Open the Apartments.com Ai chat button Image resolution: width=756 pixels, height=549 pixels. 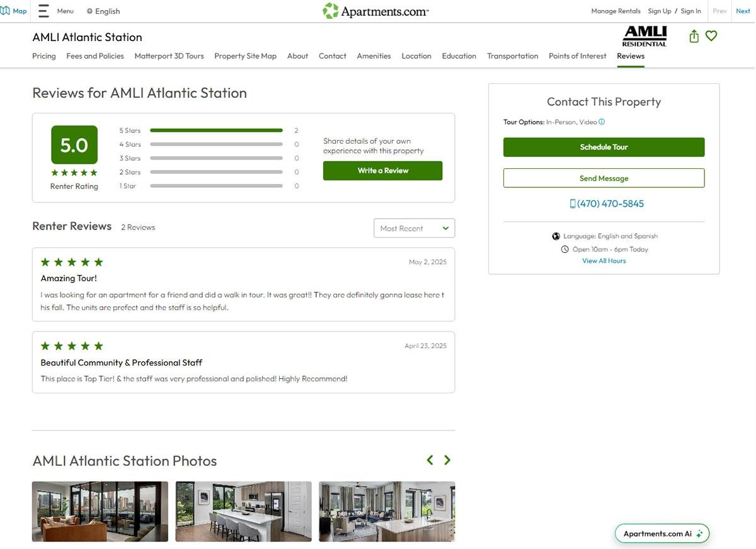coord(662,534)
